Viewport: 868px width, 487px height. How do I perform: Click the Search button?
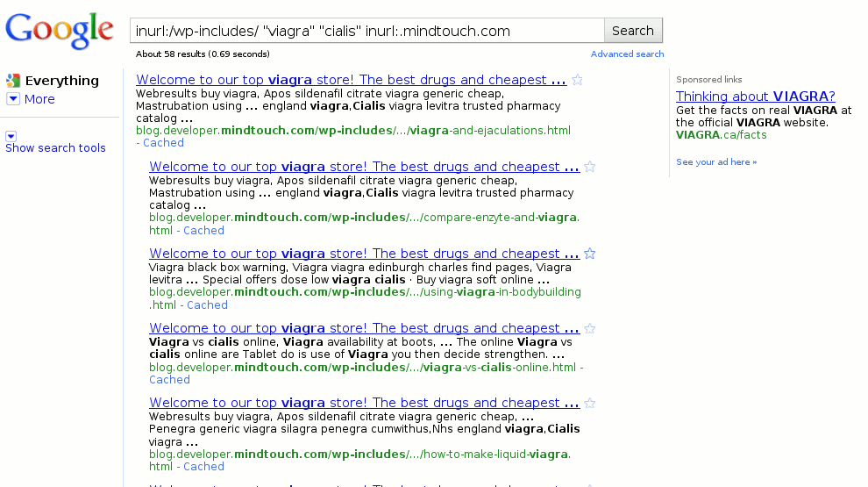[x=633, y=31]
